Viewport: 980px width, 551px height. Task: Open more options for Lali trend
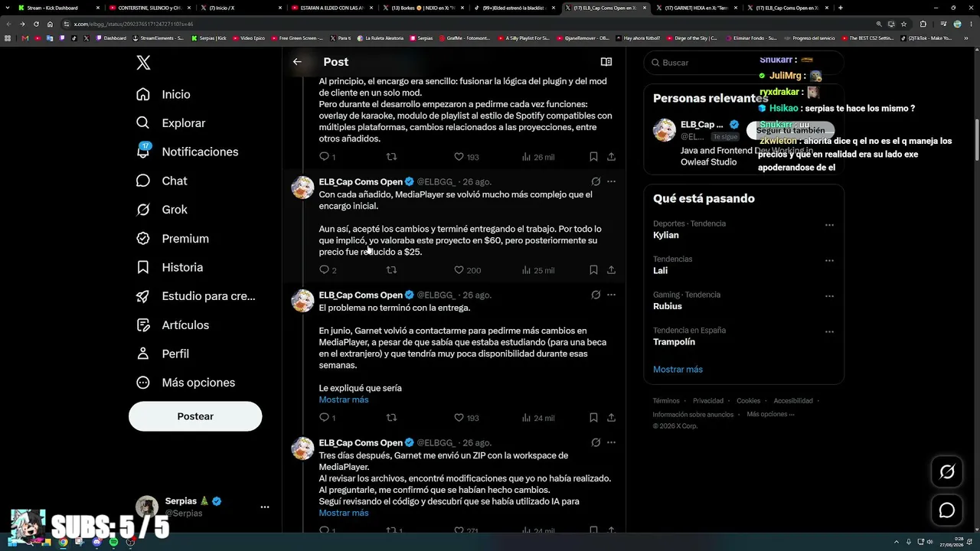829,260
